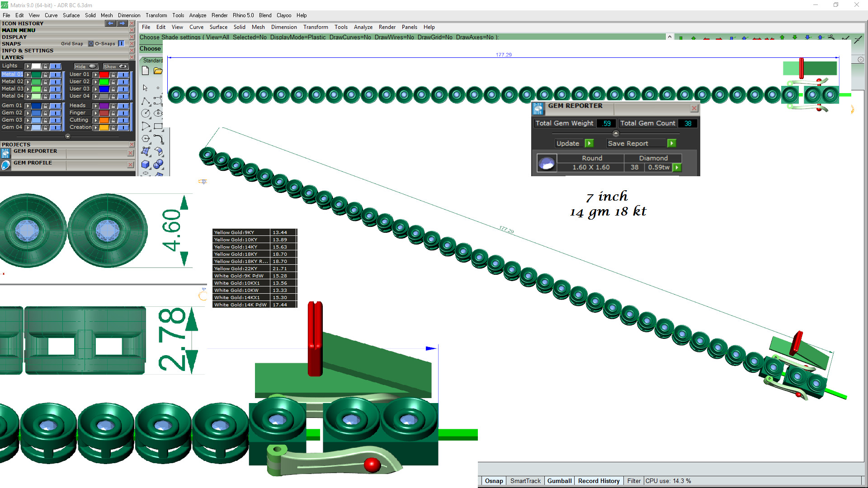Select the Box solid tool

point(146,164)
